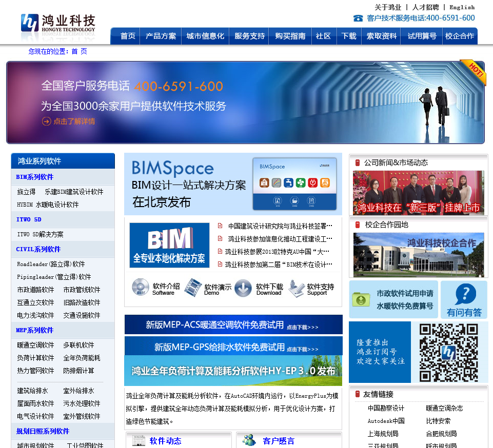Screen dimensions: 493x448
Task: Open the 合肥规划局 friend link
Action: click(441, 434)
